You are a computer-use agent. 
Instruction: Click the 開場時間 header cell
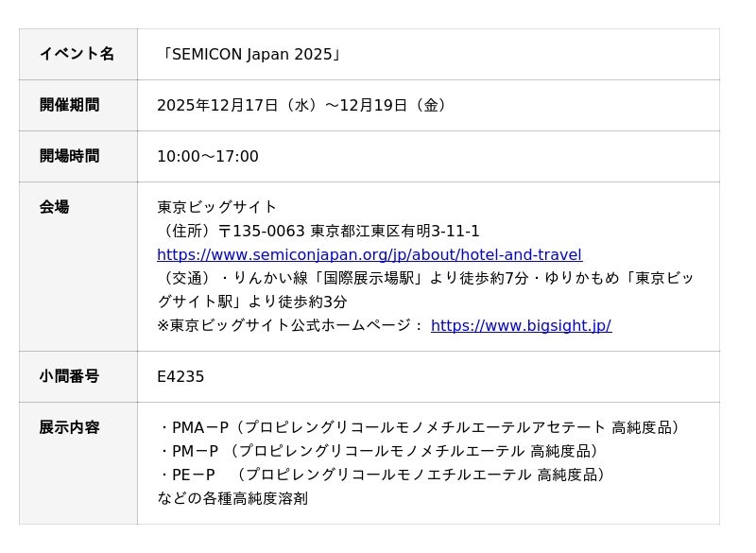69,156
